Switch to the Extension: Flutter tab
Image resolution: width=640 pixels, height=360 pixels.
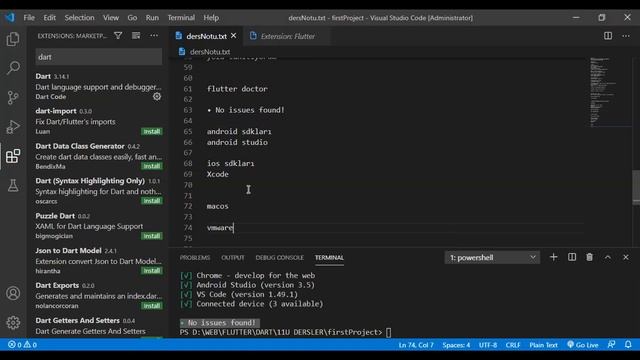coord(287,36)
